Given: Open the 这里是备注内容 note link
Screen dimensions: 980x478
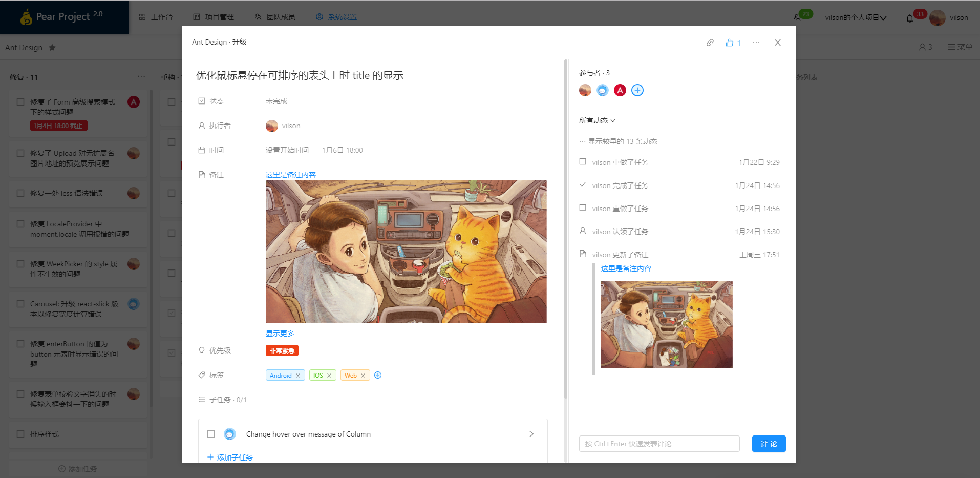Looking at the screenshot, I should tap(291, 175).
